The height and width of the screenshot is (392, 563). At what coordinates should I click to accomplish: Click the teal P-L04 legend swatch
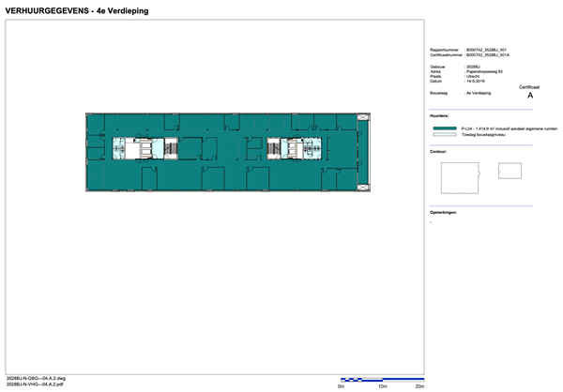coord(445,128)
